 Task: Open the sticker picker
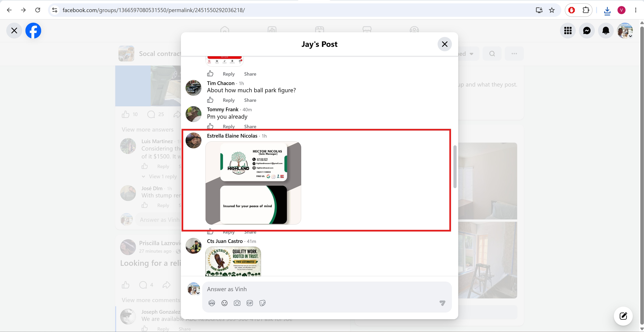(262, 303)
